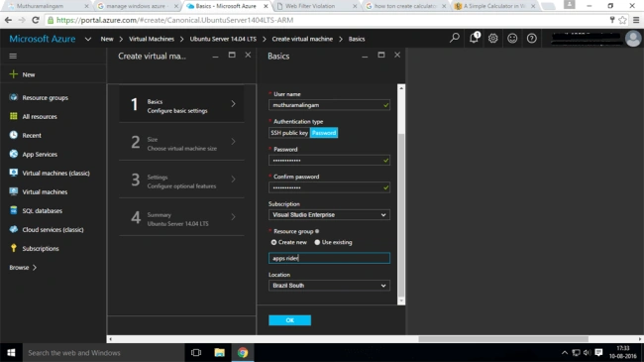Viewport: 644px width, 362px height.
Task: Click the Confirm password field
Action: (x=329, y=187)
